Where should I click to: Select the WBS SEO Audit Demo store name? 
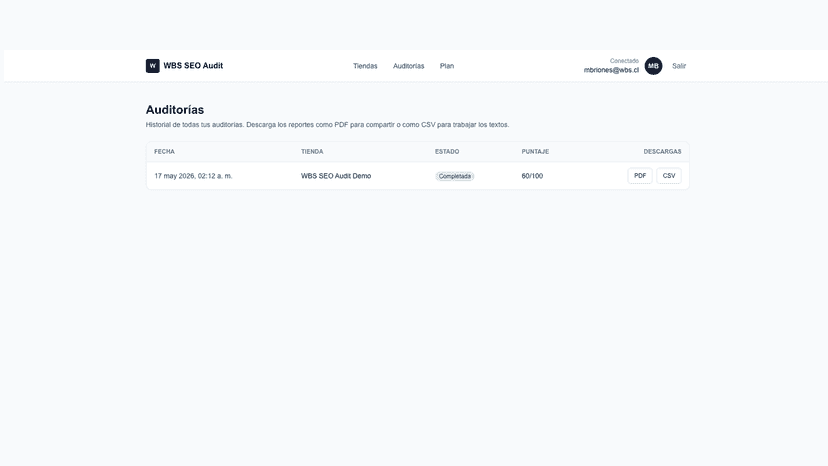click(336, 176)
